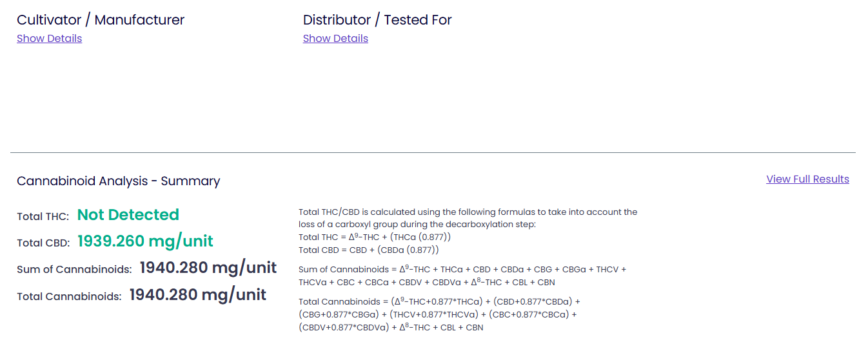This screenshot has height=342, width=868.
Task: Click the Total THC: label
Action: (43, 217)
